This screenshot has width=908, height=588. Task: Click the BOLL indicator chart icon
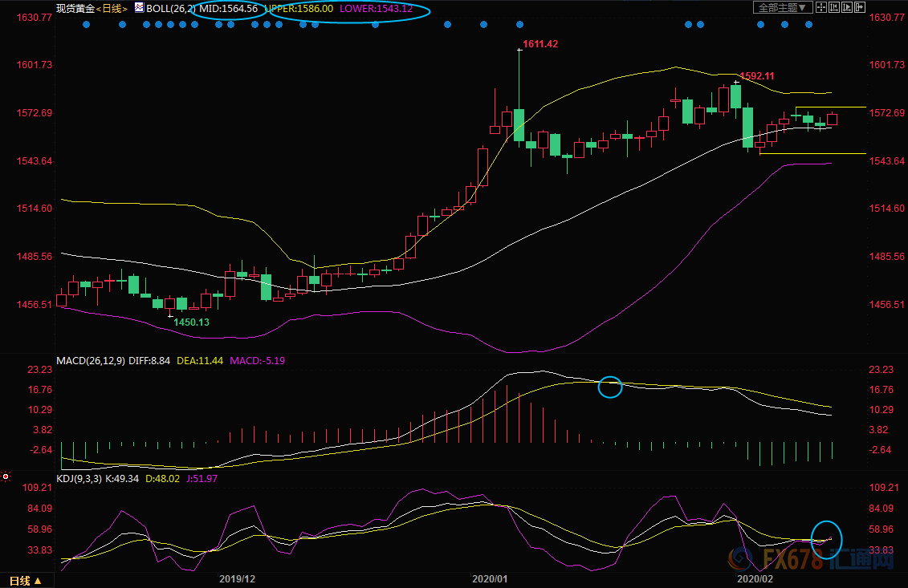pyautogui.click(x=139, y=8)
